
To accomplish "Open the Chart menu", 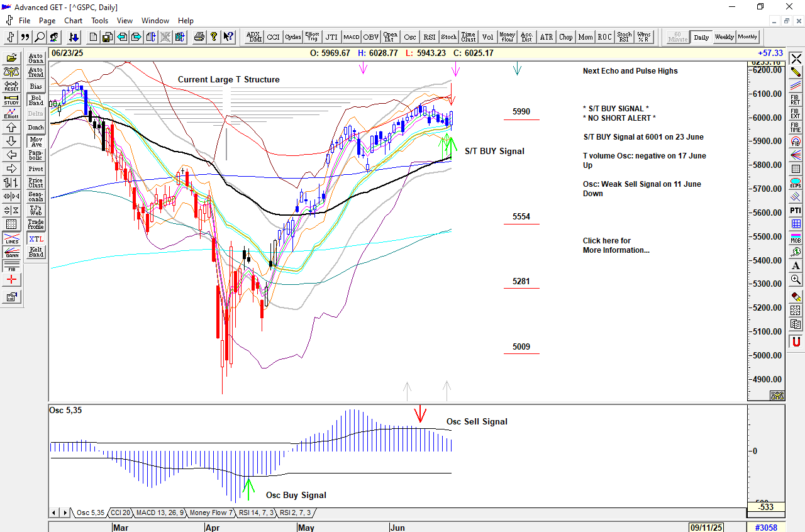I will 73,21.
